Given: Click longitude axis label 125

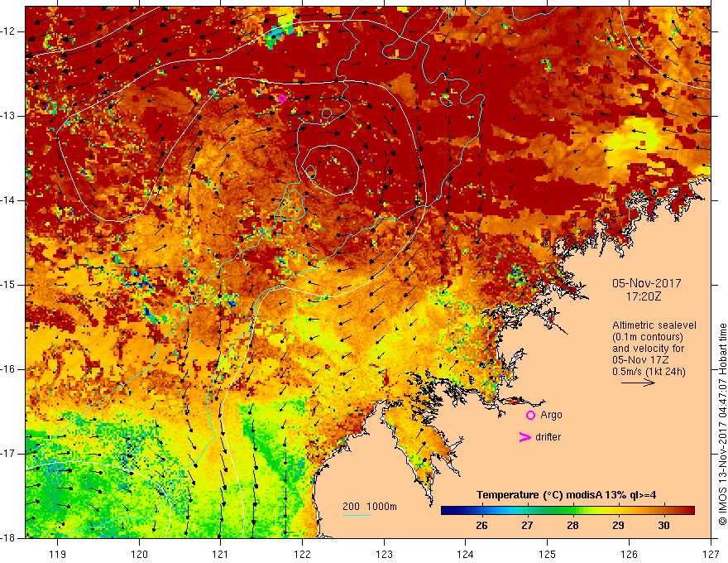Looking at the screenshot, I should (548, 554).
